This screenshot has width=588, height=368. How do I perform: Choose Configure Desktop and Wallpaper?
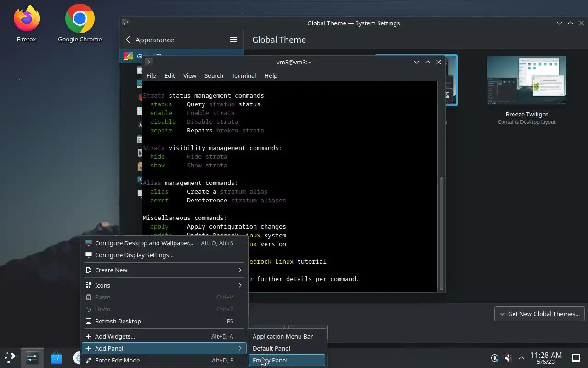(164, 243)
